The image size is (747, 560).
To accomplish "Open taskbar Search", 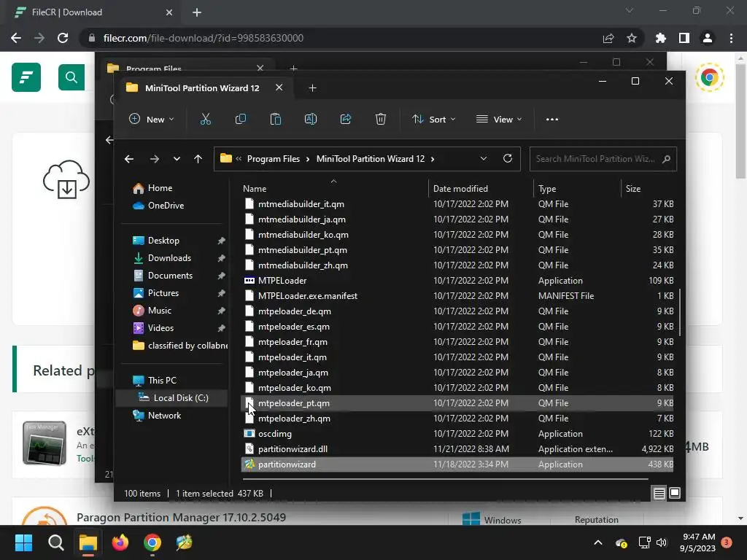I will (55, 542).
